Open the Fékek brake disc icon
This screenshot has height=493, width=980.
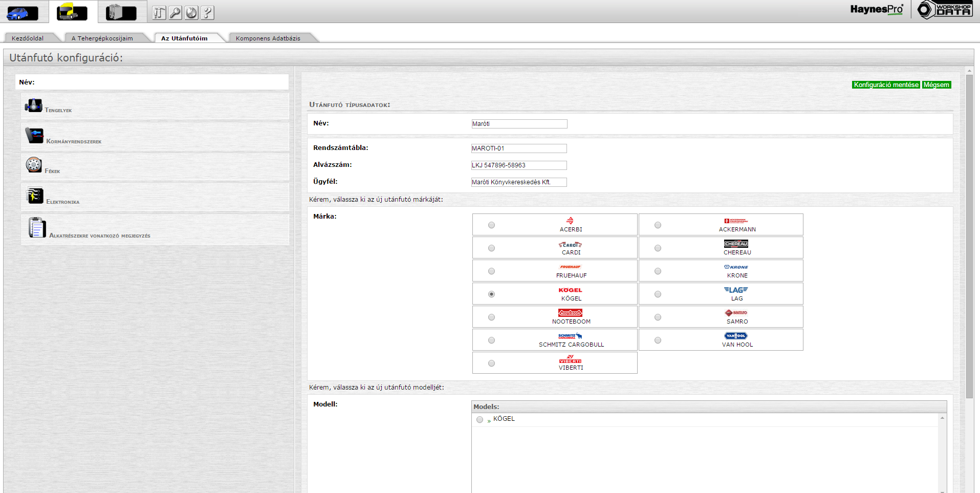pyautogui.click(x=34, y=165)
